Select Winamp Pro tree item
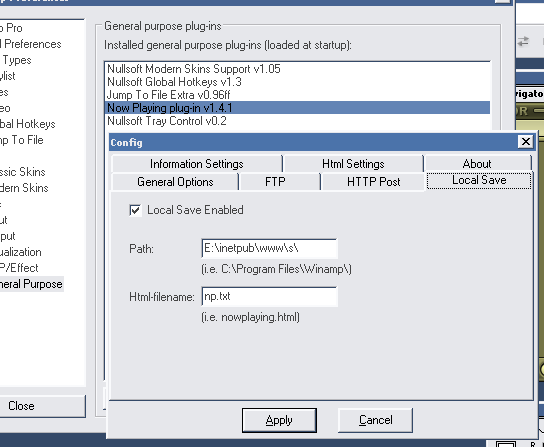The image size is (544, 447). pyautogui.click(x=11, y=28)
